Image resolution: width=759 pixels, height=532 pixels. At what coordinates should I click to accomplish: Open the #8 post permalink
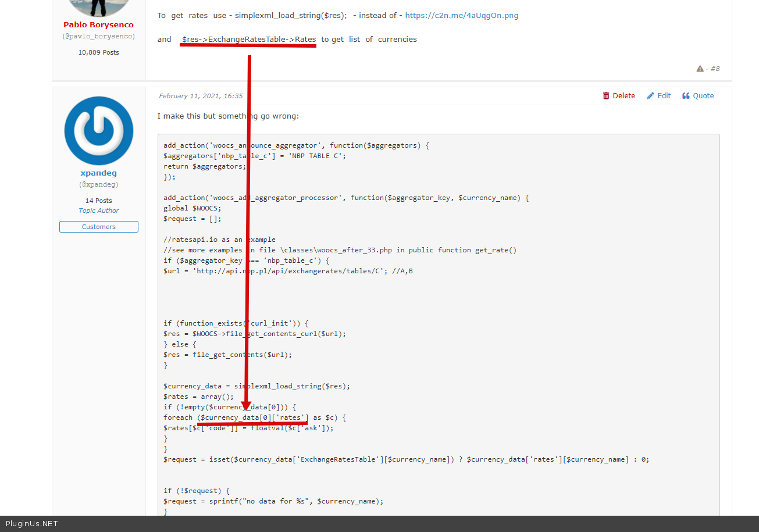(x=715, y=69)
